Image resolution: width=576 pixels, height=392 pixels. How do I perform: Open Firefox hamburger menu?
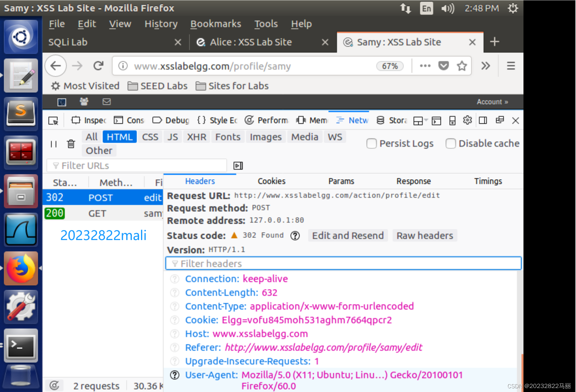pyautogui.click(x=511, y=66)
